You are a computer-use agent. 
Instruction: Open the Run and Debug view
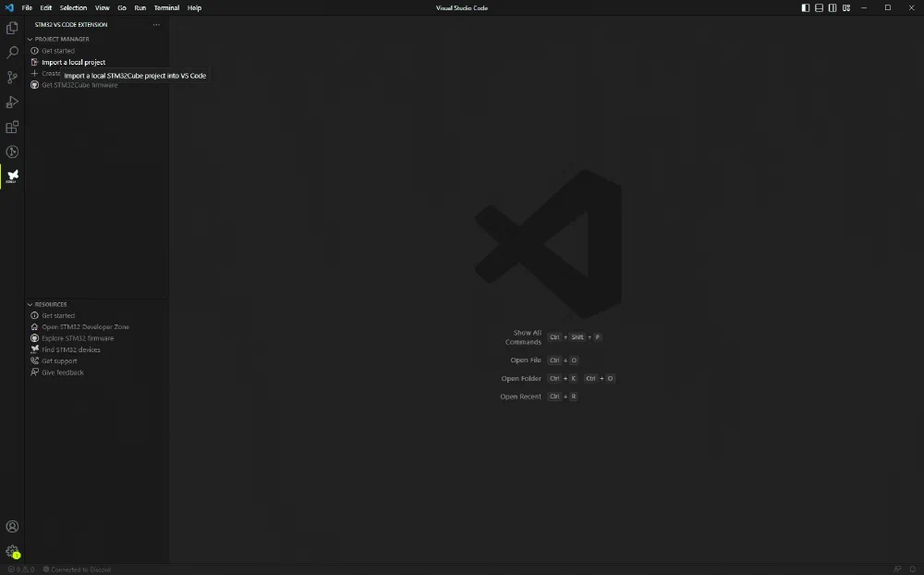coord(12,103)
